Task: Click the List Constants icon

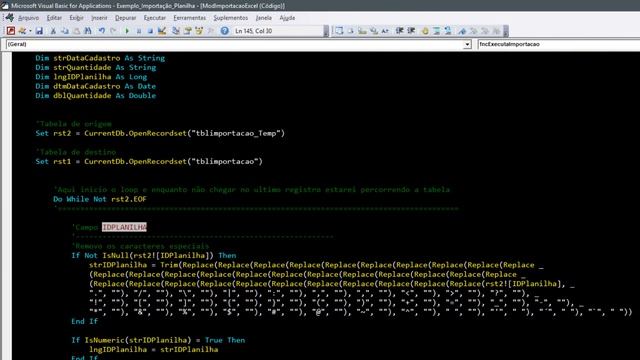Action: 351,31
